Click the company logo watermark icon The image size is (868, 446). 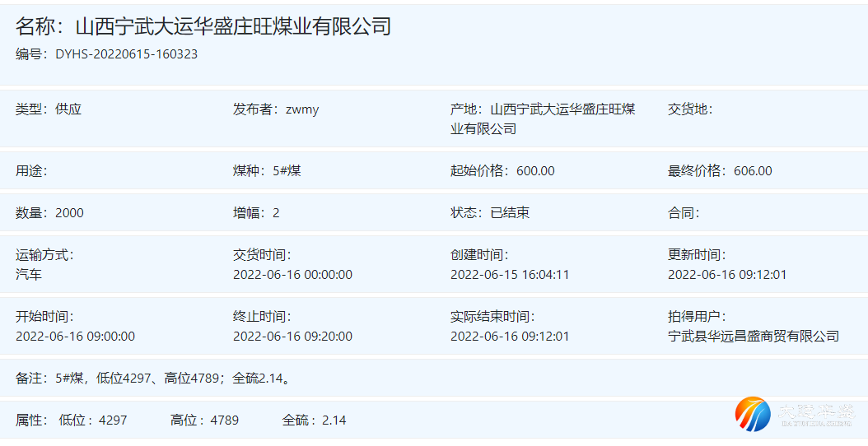coord(752,412)
